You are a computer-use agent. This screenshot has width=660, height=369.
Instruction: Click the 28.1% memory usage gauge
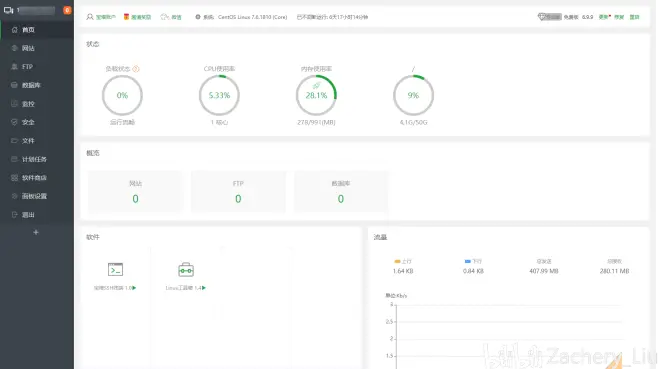coord(316,96)
